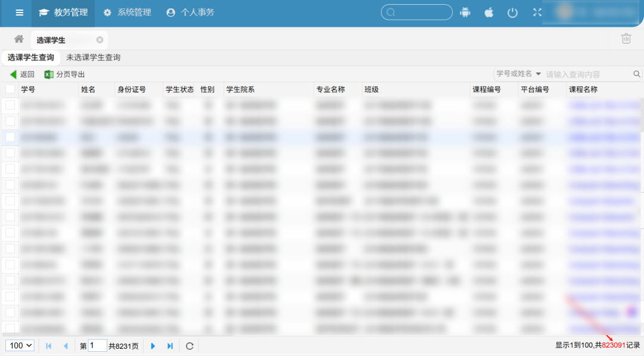Screen dimensions: 644x356
Task: Switch to 未选课学生查询 tab
Action: pyautogui.click(x=93, y=57)
